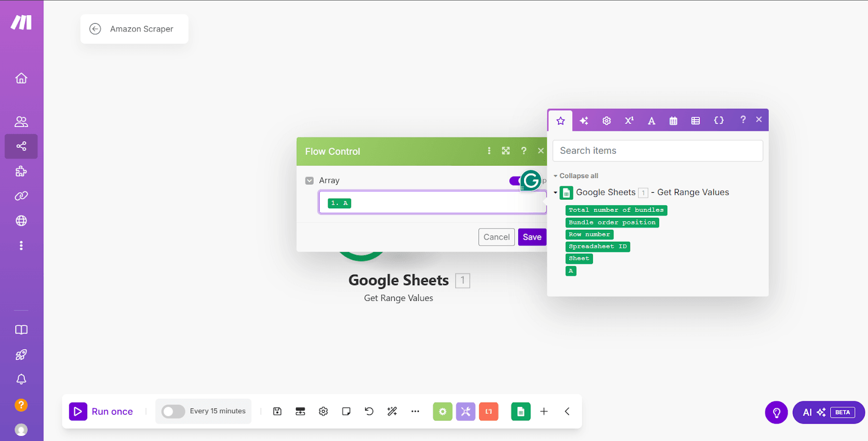This screenshot has width=868, height=441.
Task: Cancel the Flow Control changes
Action: (x=496, y=237)
